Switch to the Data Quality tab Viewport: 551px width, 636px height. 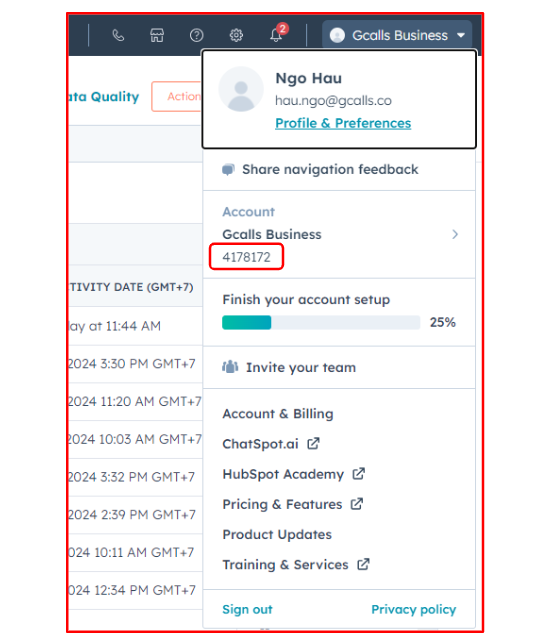point(103,97)
